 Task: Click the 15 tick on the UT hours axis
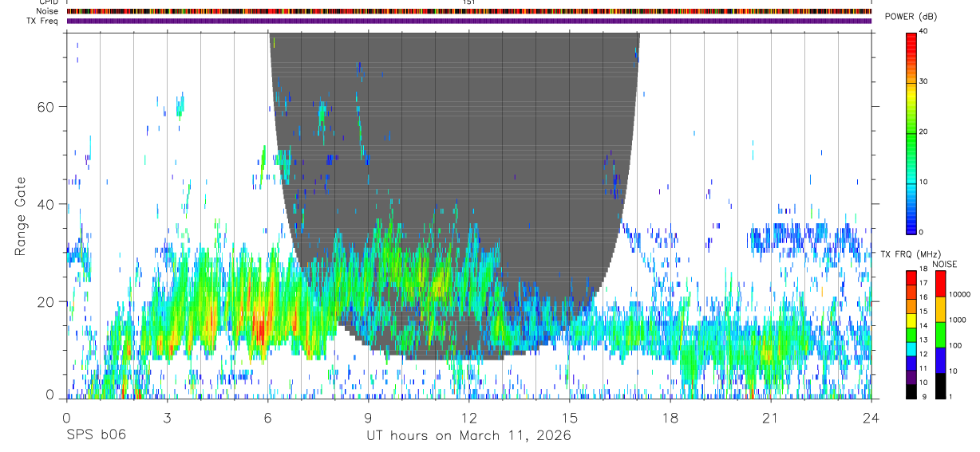point(570,417)
